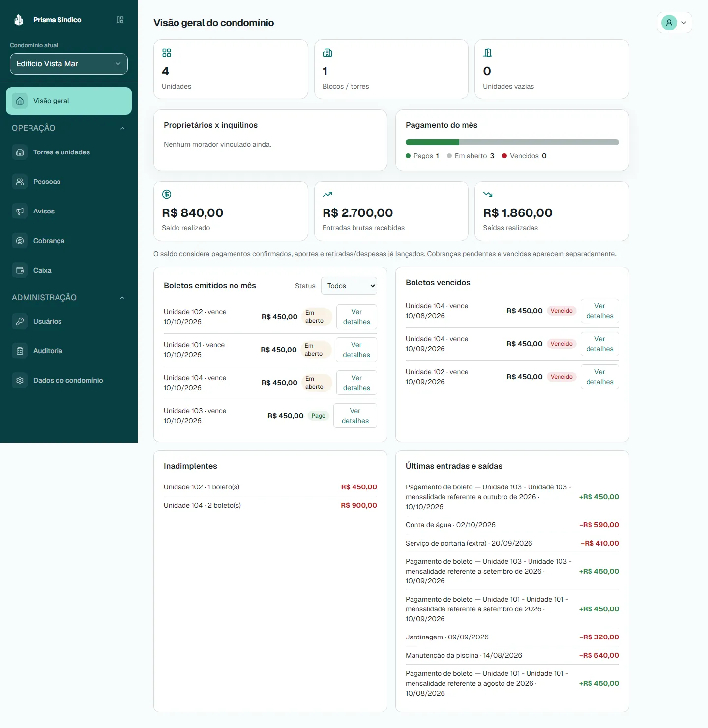View details of paid Unidade 103 boleto
This screenshot has width=708, height=728.
click(355, 416)
